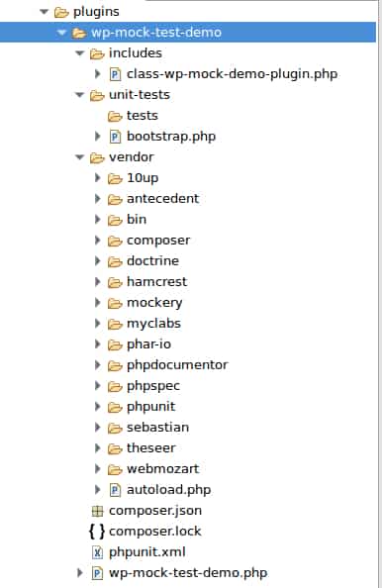Click the composer.json grid file icon
This screenshot has height=588, width=382.
97,511
